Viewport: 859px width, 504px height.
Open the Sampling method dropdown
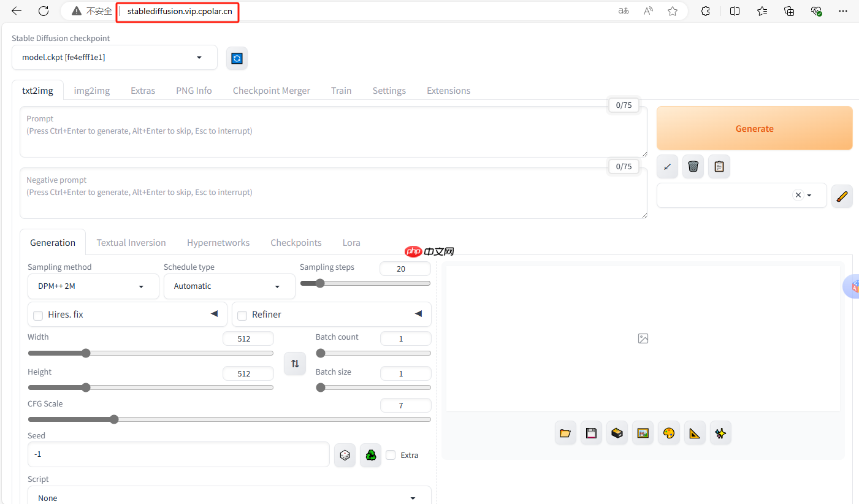coord(93,286)
